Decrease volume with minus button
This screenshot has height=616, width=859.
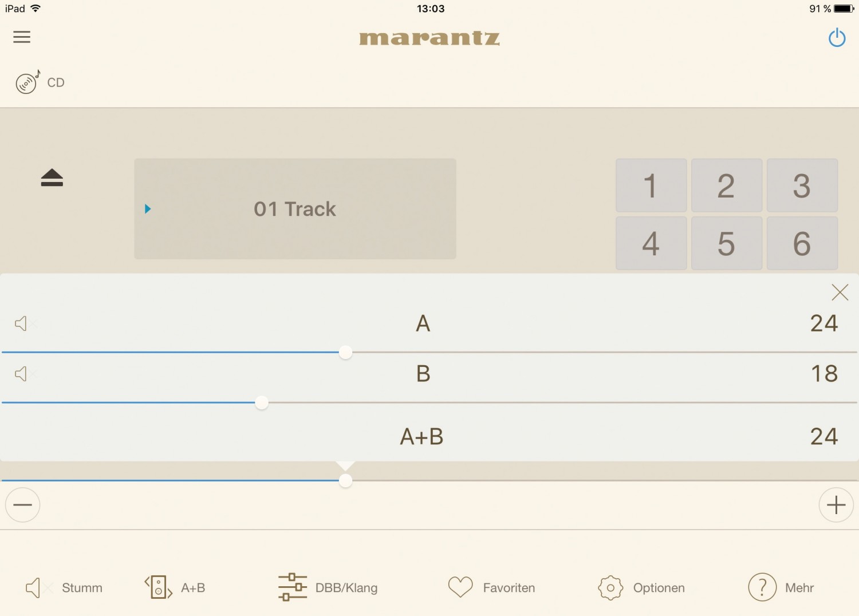[23, 505]
